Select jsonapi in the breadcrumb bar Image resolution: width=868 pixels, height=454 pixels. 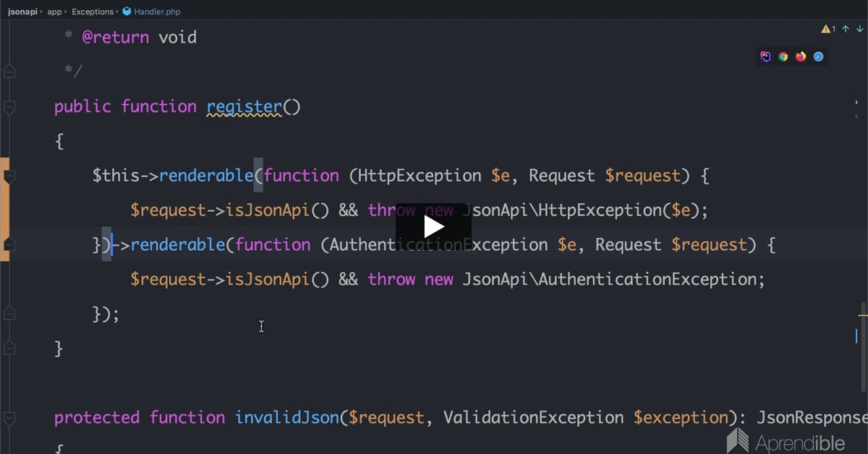22,12
